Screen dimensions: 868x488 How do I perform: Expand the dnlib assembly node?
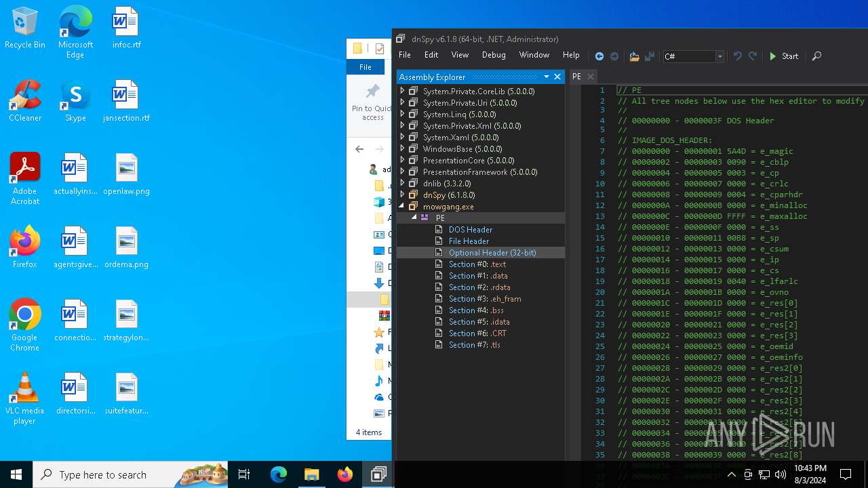pyautogui.click(x=402, y=183)
